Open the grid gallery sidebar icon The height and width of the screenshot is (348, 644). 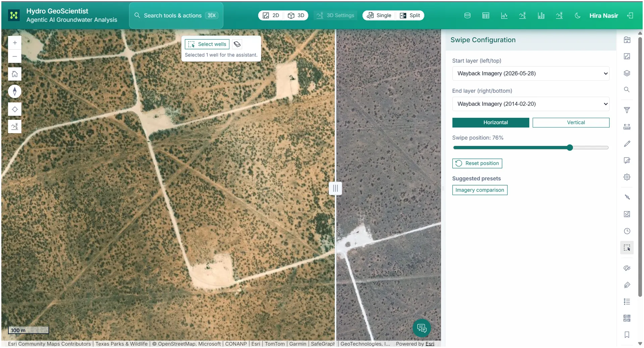point(627,318)
